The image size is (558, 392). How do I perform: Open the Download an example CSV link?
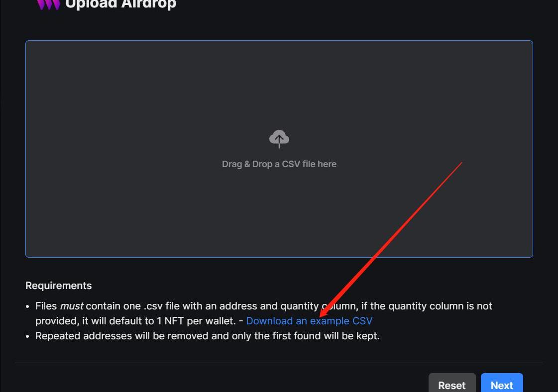pyautogui.click(x=309, y=321)
